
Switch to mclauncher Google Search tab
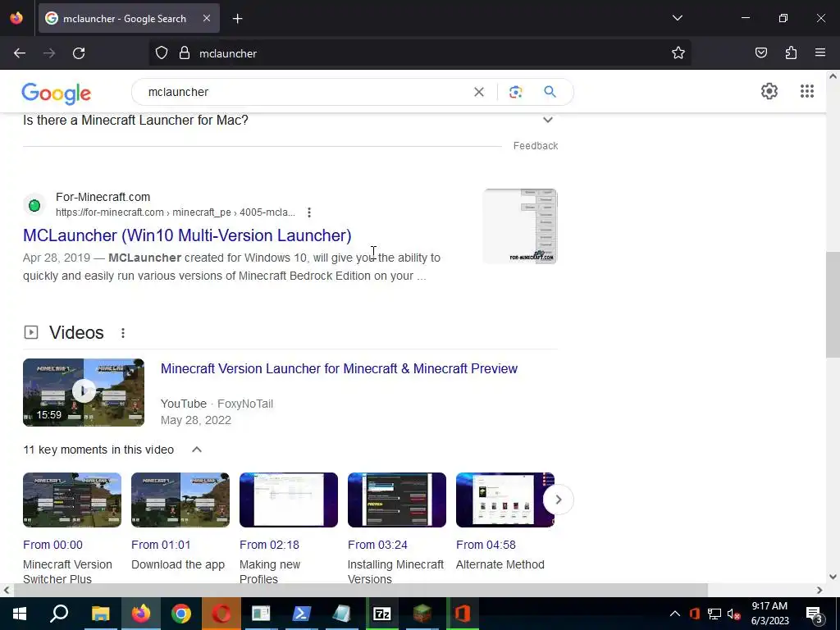(x=129, y=18)
